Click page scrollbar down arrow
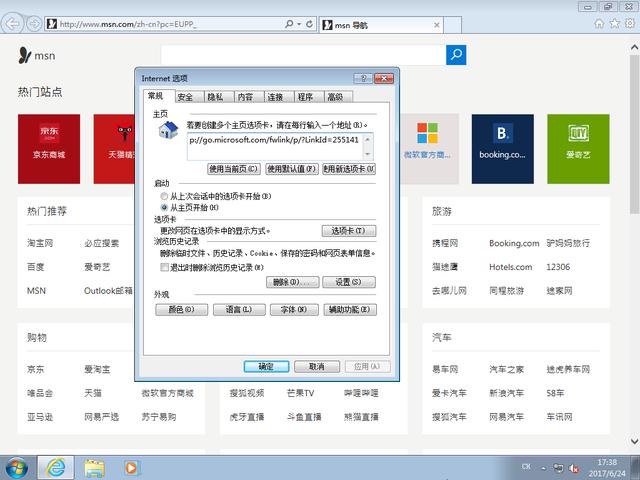This screenshot has height=480, width=640. 634,441
